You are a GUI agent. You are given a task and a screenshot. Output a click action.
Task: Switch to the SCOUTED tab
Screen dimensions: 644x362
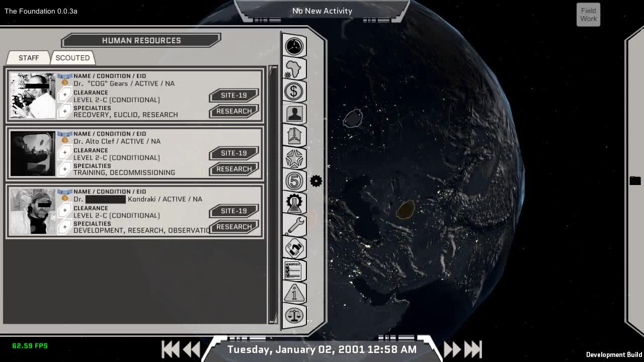pyautogui.click(x=72, y=58)
